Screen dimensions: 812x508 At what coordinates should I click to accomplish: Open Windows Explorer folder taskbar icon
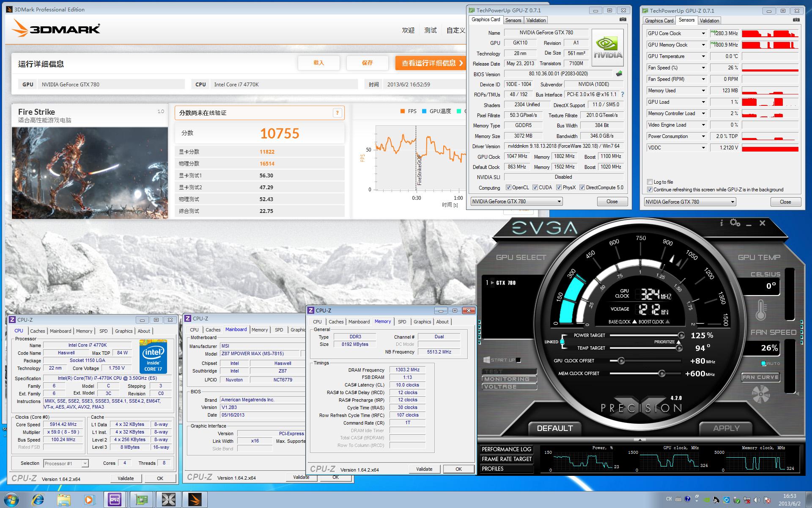click(64, 500)
